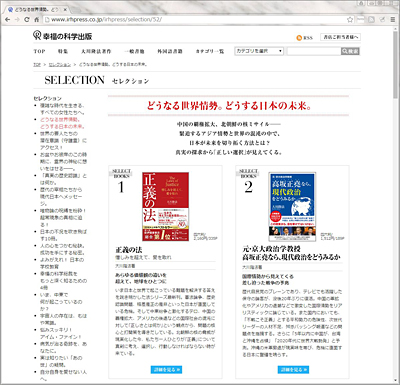Select the active tab titled どうなる世界情勢
The width and height of the screenshot is (400, 385).
(x=36, y=10)
